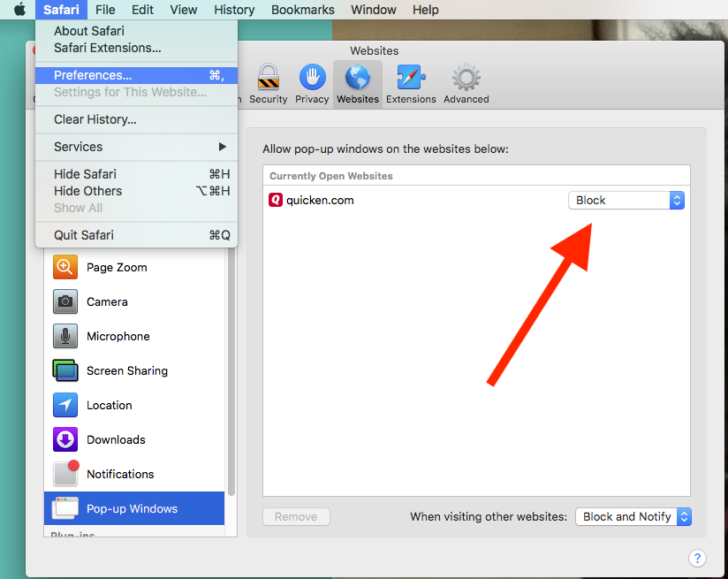Change quicken.com pop-up setting from Block

tap(626, 201)
